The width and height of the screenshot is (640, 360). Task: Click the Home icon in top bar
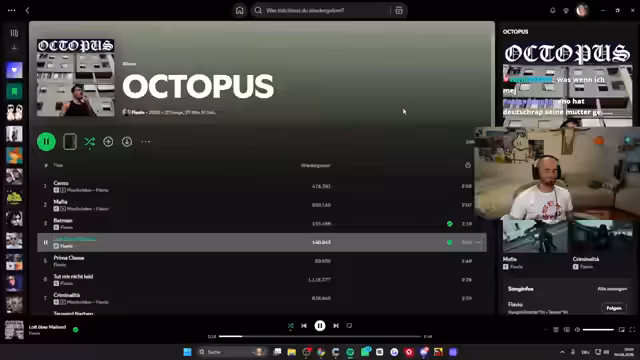click(x=239, y=11)
